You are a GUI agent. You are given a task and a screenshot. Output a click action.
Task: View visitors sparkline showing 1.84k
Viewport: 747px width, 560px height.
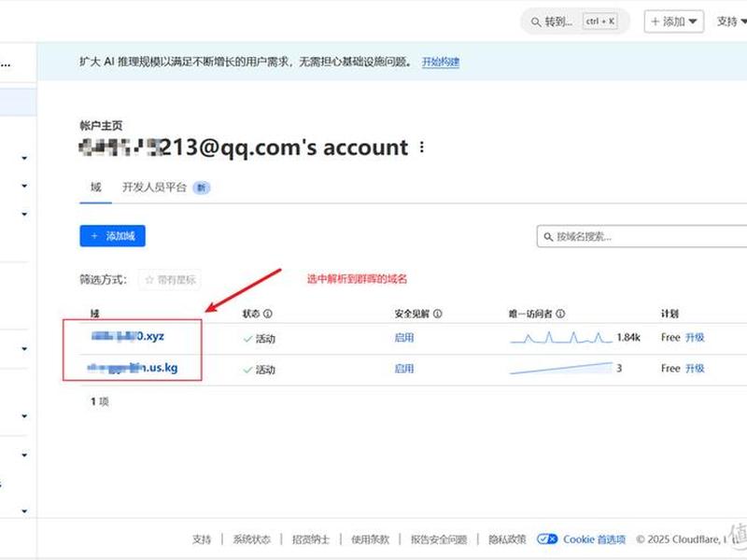point(561,338)
